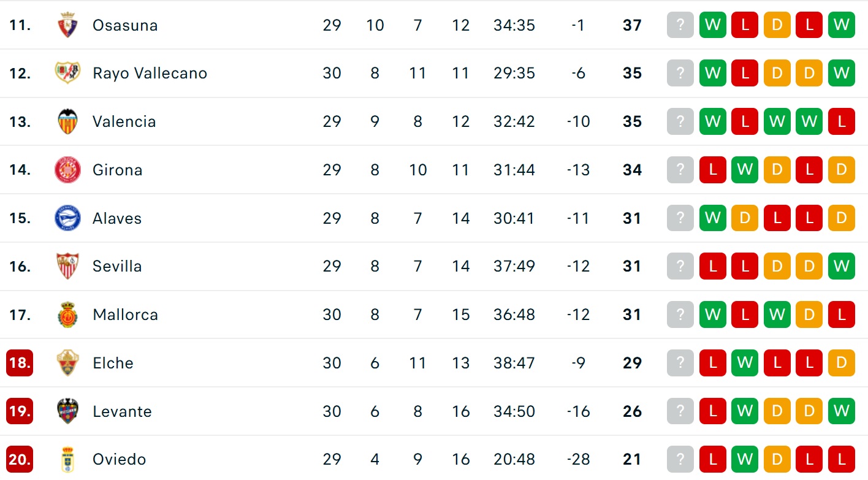The height and width of the screenshot is (480, 868).
Task: Click the Mallorca club crest
Action: click(x=67, y=314)
